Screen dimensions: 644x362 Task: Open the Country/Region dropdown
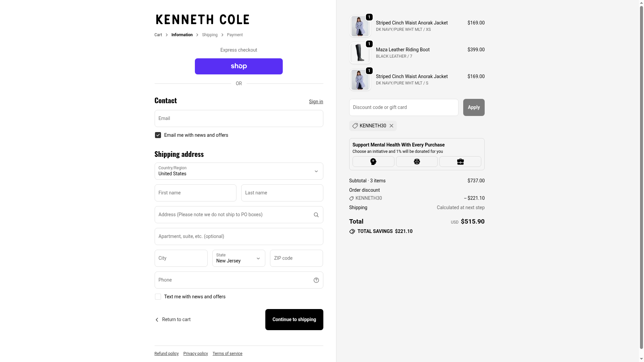238,171
